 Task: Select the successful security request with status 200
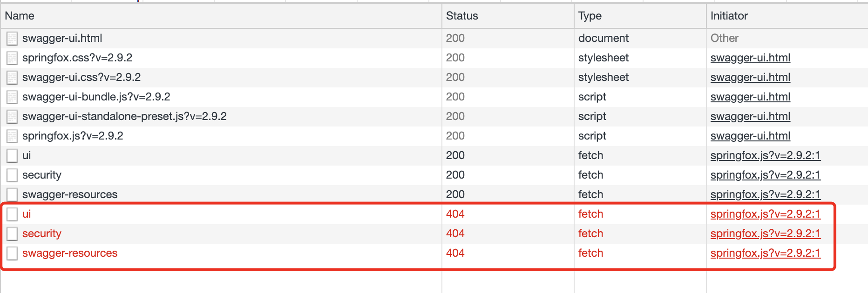click(x=42, y=175)
